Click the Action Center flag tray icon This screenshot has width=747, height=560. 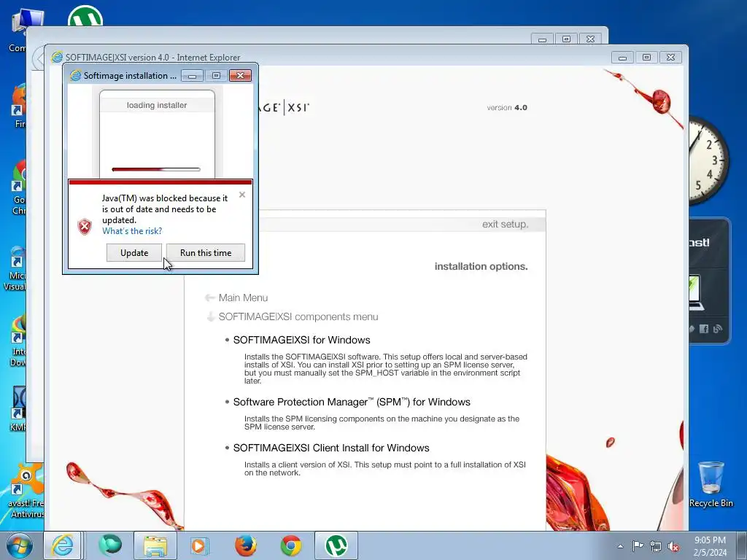pyautogui.click(x=638, y=545)
